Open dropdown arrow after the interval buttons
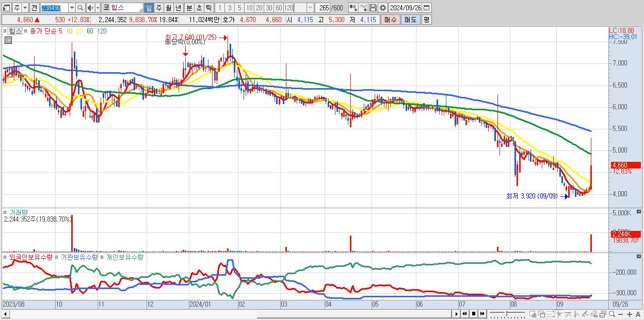The image size is (644, 320). [x=310, y=8]
